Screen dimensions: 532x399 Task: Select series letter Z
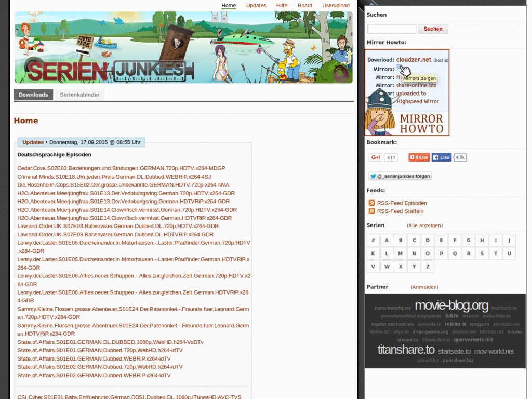[428, 267]
